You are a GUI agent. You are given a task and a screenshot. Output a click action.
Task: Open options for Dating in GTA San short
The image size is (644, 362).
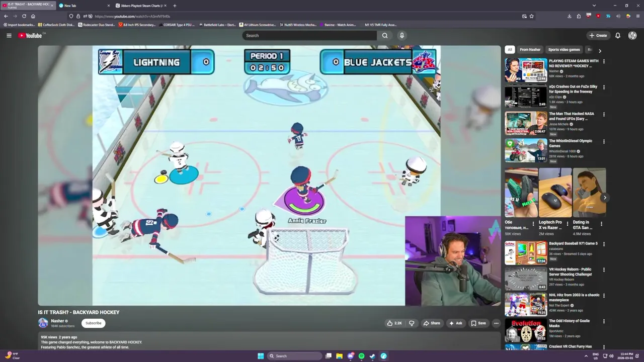coord(601,224)
